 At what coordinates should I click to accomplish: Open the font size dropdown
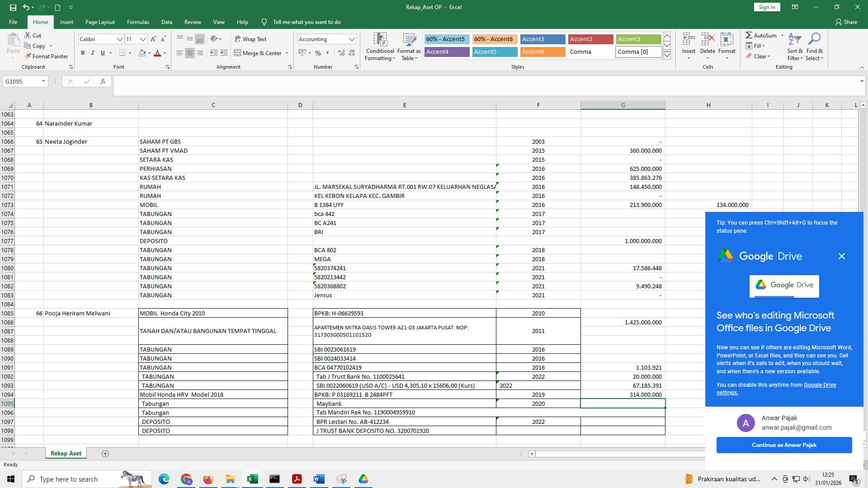(143, 39)
